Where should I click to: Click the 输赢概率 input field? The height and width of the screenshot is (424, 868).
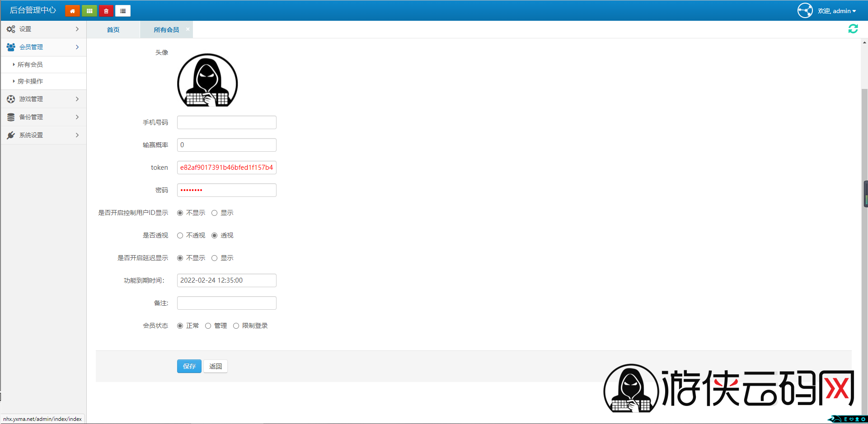pos(227,145)
